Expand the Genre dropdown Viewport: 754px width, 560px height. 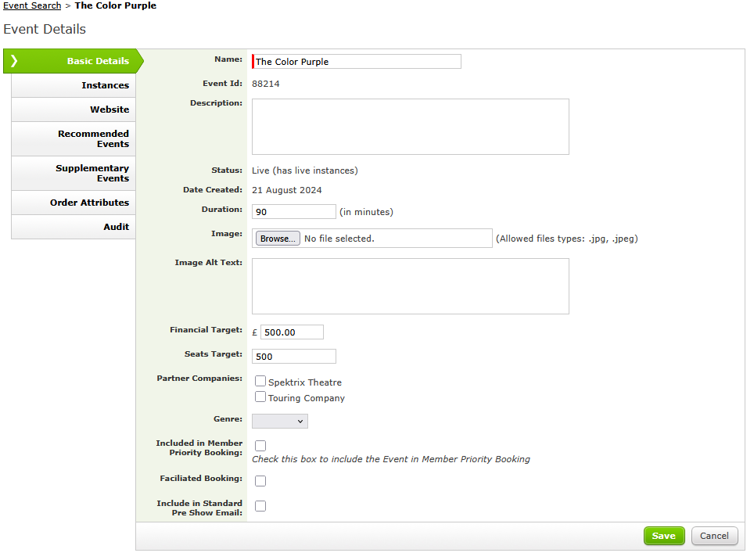click(x=280, y=421)
